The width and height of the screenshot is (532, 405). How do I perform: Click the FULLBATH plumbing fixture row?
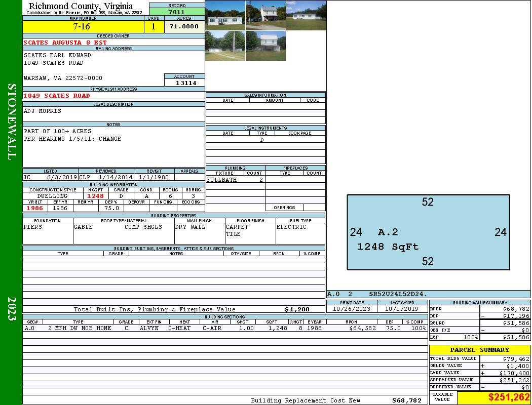click(236, 180)
